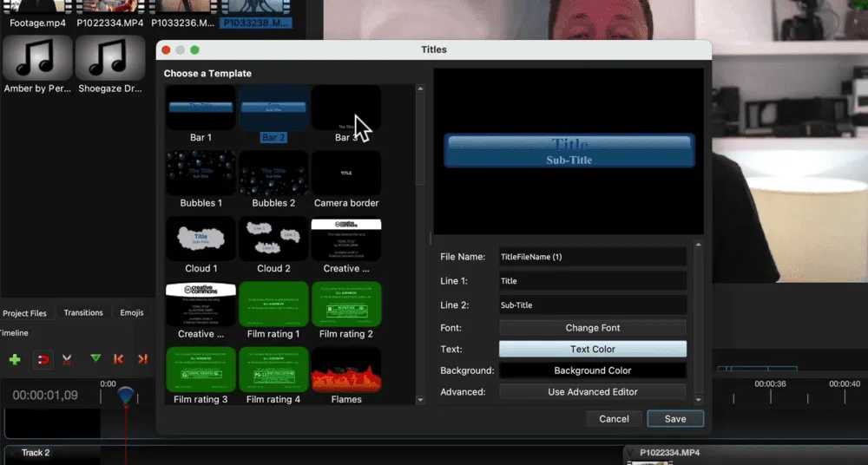
Task: Select the Amber music file icon
Action: pos(37,58)
